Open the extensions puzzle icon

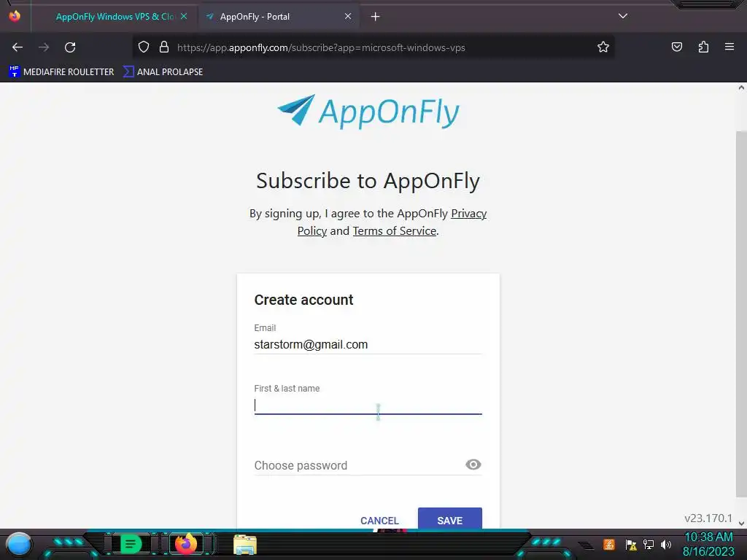coord(703,47)
